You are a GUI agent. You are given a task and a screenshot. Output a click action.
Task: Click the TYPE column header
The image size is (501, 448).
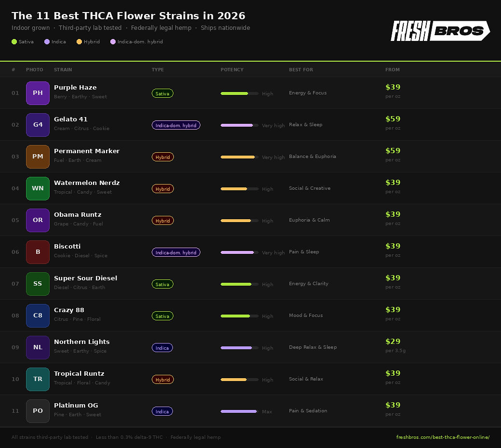(x=158, y=70)
